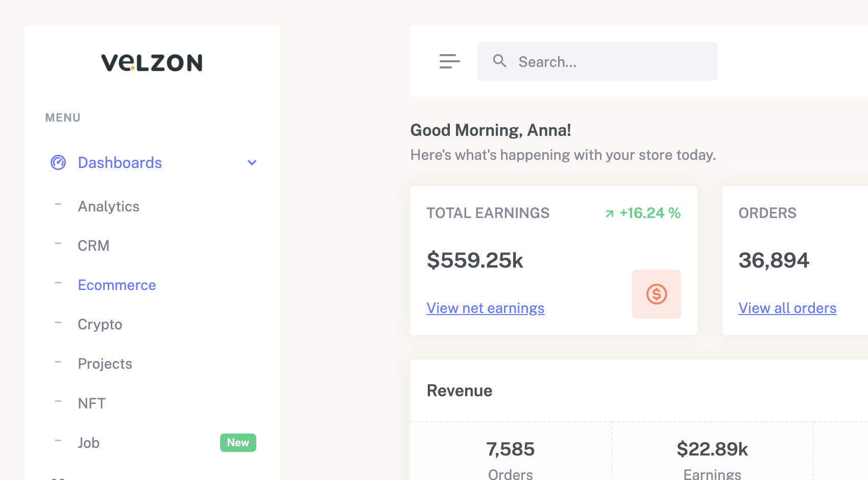Expand the Dashboards menu section
This screenshot has width=868, height=480.
point(119,162)
